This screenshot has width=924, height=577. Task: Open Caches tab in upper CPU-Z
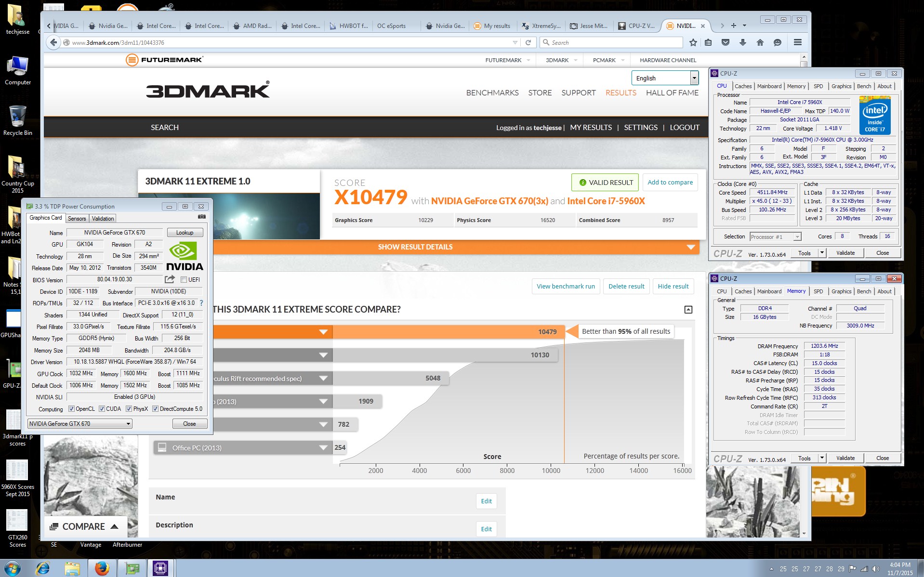[x=743, y=86]
